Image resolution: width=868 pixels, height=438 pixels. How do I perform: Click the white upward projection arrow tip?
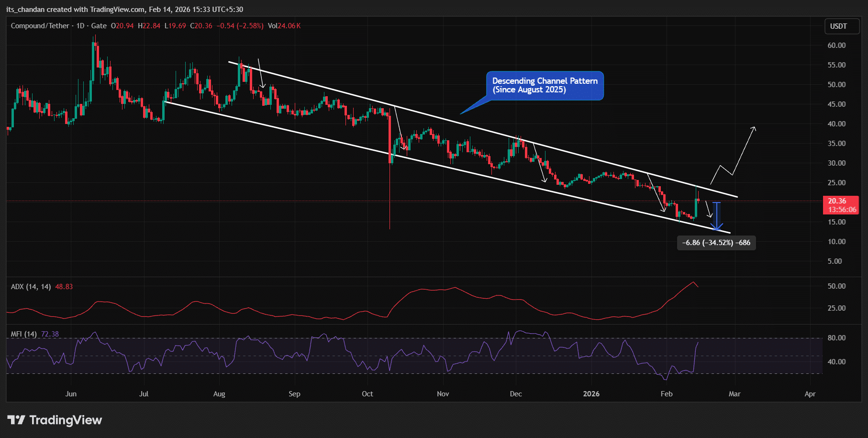click(x=754, y=128)
